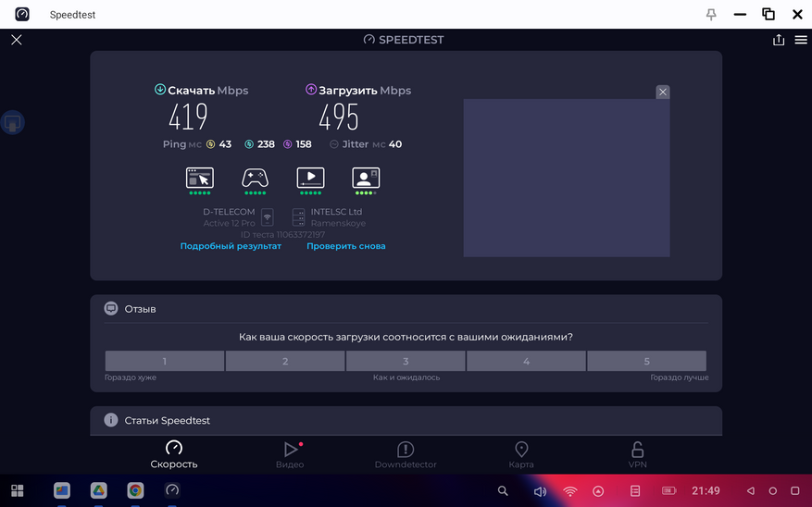
Task: Rate speed as 1 Гораздо хуже
Action: click(165, 361)
